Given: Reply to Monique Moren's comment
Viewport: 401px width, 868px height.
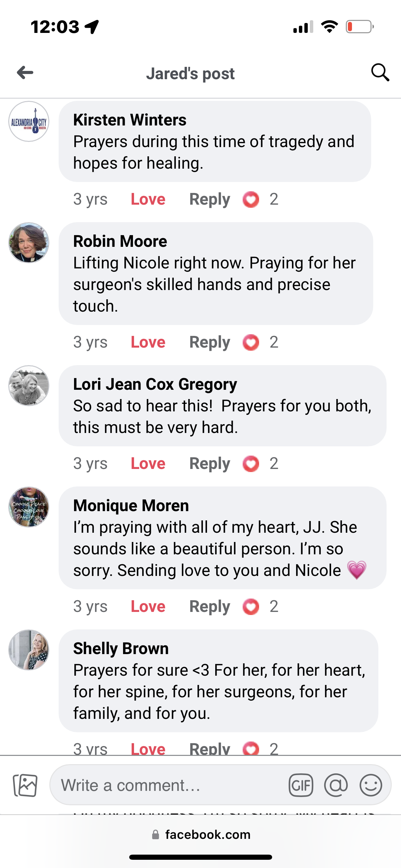Looking at the screenshot, I should point(210,607).
